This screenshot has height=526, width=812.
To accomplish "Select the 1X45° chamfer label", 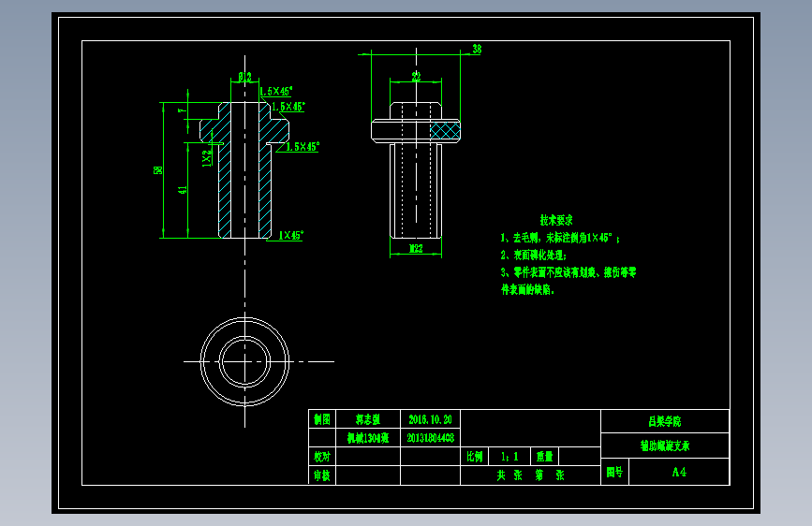I will (x=291, y=235).
